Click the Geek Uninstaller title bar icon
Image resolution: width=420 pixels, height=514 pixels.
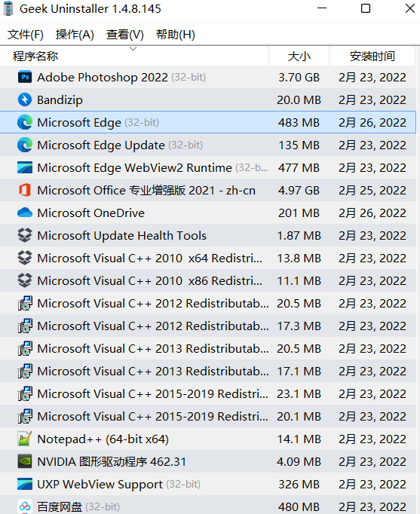8,8
